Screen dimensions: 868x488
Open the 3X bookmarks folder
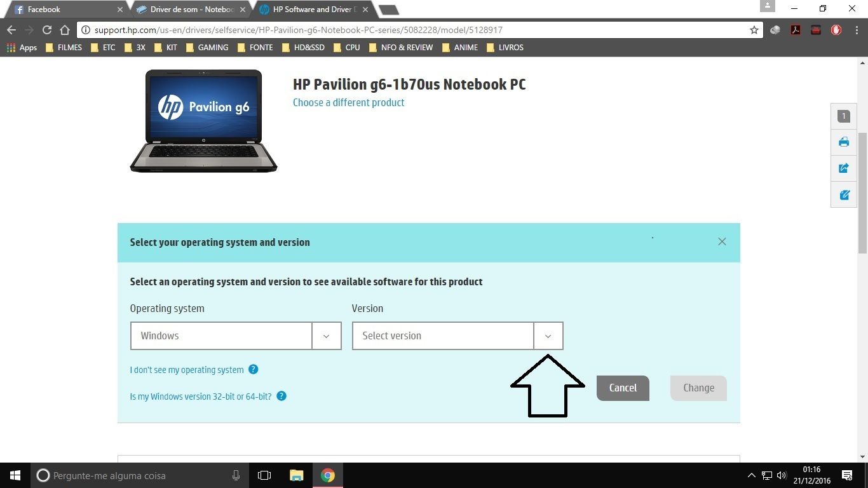[135, 48]
